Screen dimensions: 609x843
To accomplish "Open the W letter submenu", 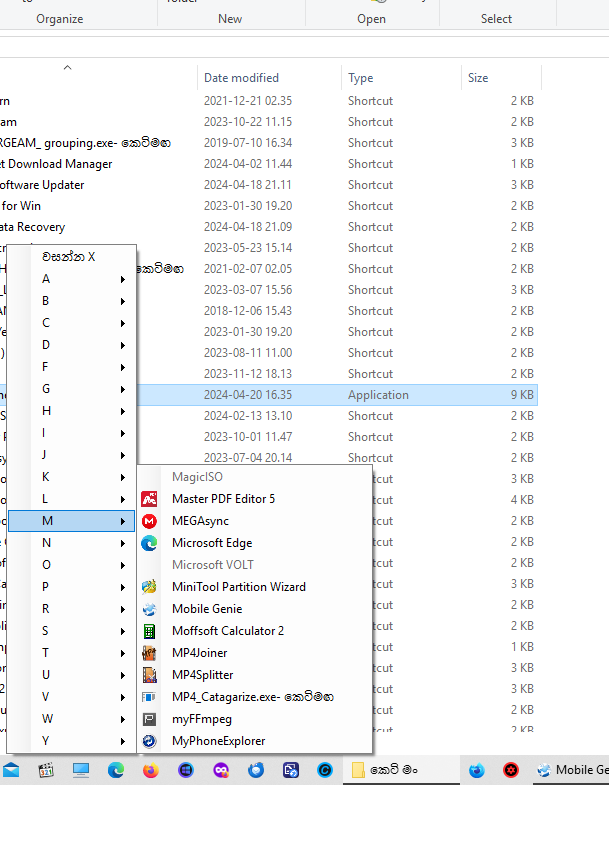I will [x=71, y=719].
